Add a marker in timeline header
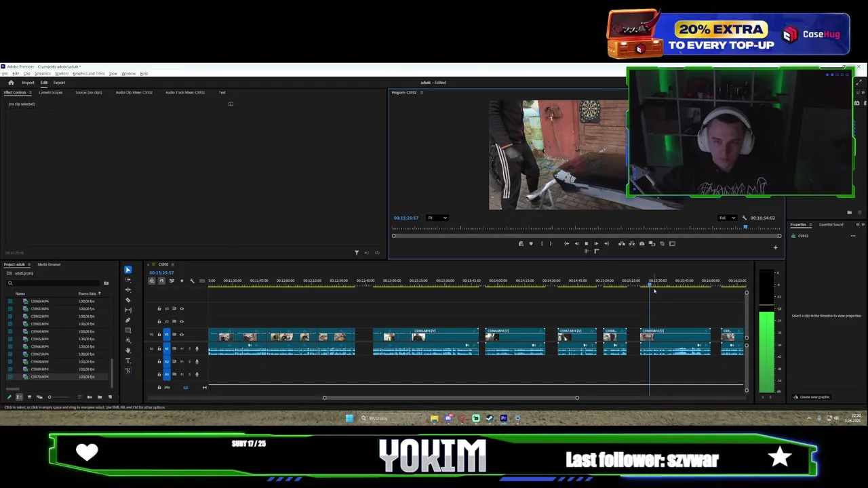This screenshot has height=488, width=868. [x=182, y=281]
